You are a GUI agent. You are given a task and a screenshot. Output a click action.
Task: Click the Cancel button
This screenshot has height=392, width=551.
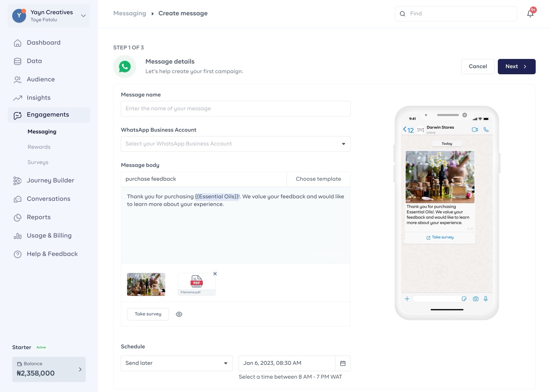click(x=478, y=67)
